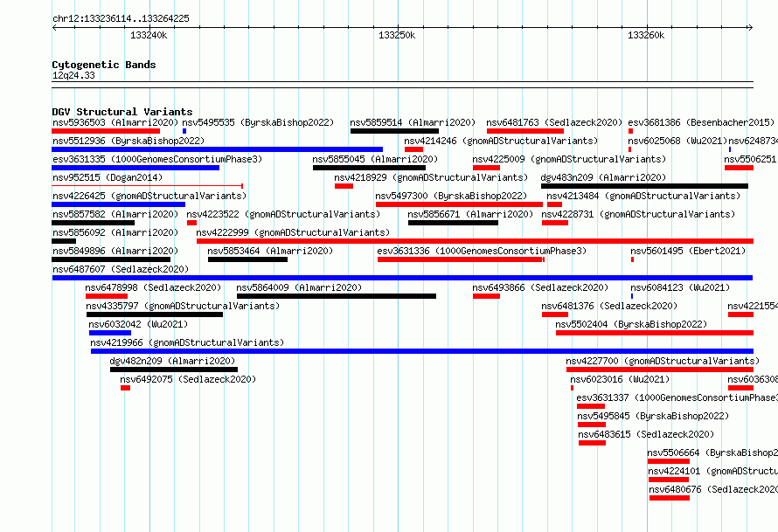Open nsv5856671 (Almarri2020) variant
The height and width of the screenshot is (532, 778).
[x=470, y=214]
